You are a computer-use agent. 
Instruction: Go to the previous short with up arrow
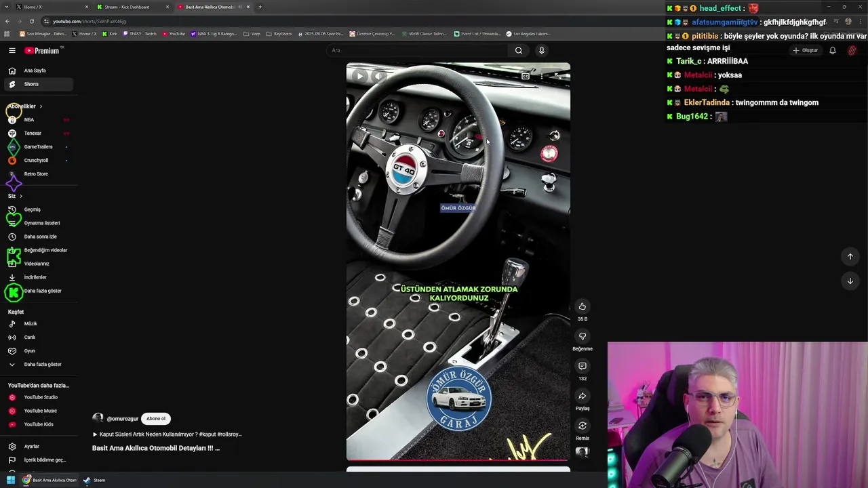850,256
